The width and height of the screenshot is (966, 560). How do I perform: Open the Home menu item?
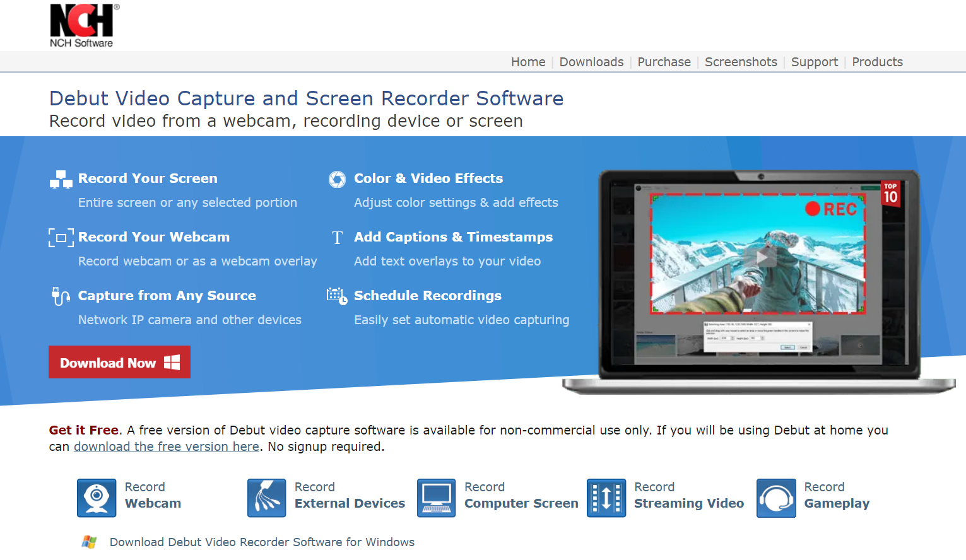coord(528,62)
